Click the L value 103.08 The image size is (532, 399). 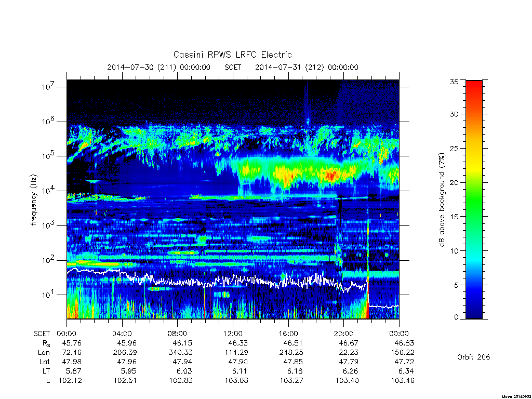(236, 380)
